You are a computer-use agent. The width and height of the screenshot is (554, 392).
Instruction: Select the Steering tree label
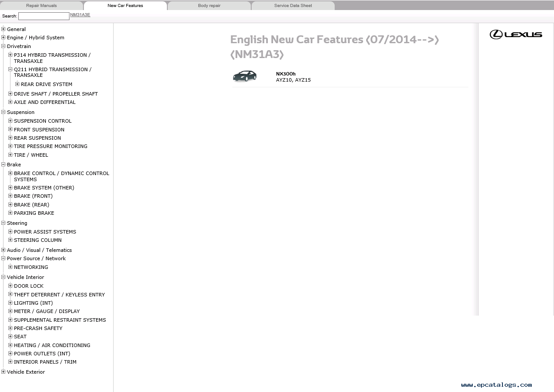point(17,223)
